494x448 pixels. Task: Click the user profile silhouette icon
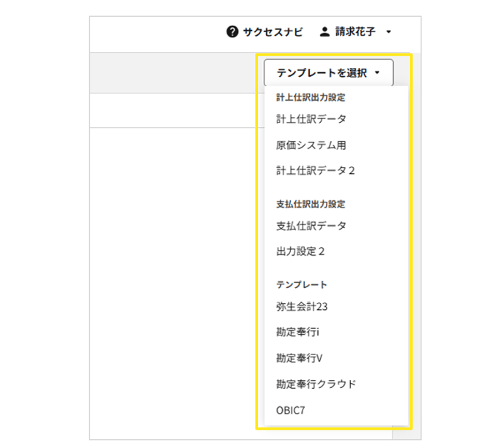coord(324,32)
